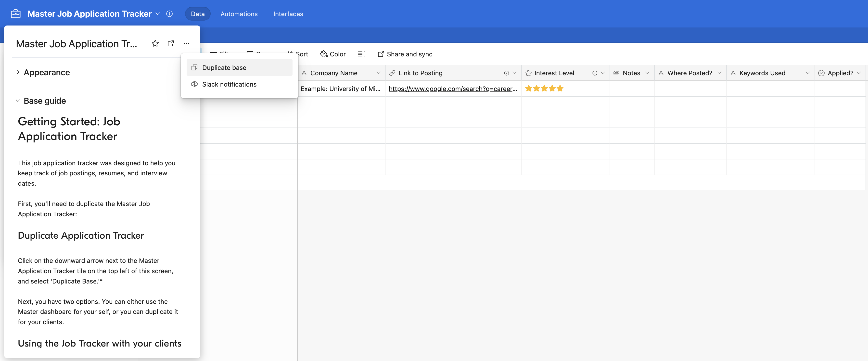Click the info icon on Interest Level column
This screenshot has width=868, height=361.
[594, 73]
